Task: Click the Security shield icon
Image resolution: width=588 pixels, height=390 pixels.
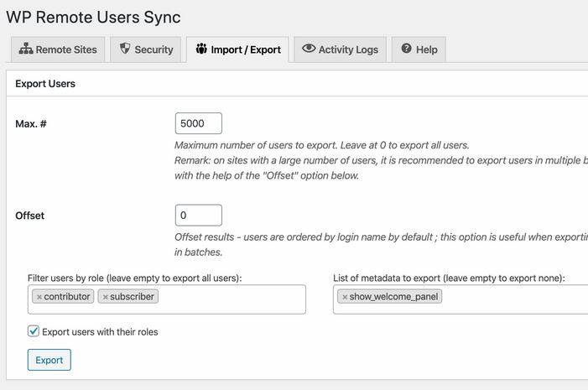Action: [125, 49]
